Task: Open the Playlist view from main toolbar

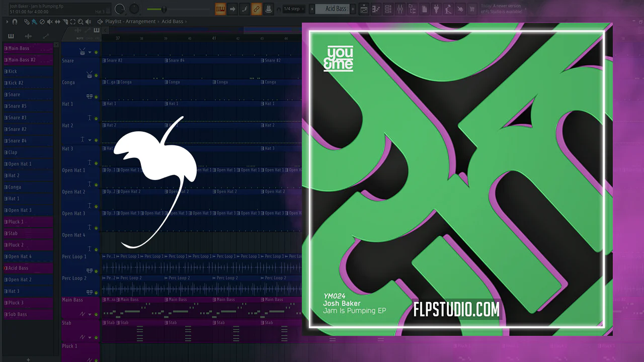Action: (x=364, y=9)
